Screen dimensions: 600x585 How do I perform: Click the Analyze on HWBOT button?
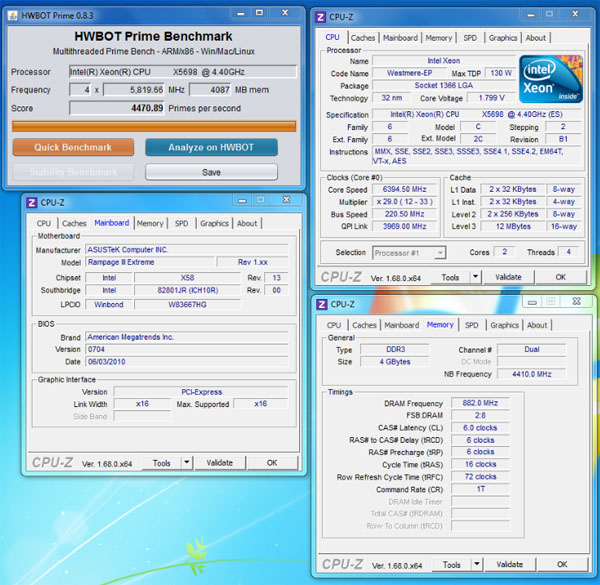211,147
